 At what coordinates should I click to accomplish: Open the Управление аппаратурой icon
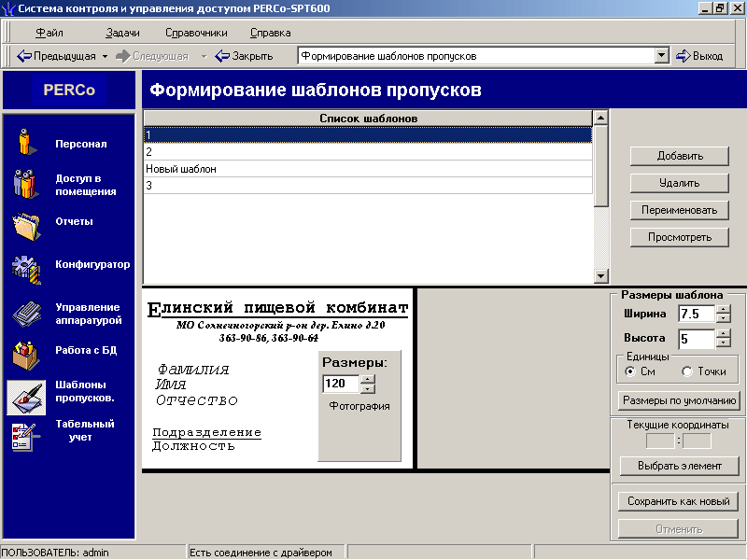(27, 314)
